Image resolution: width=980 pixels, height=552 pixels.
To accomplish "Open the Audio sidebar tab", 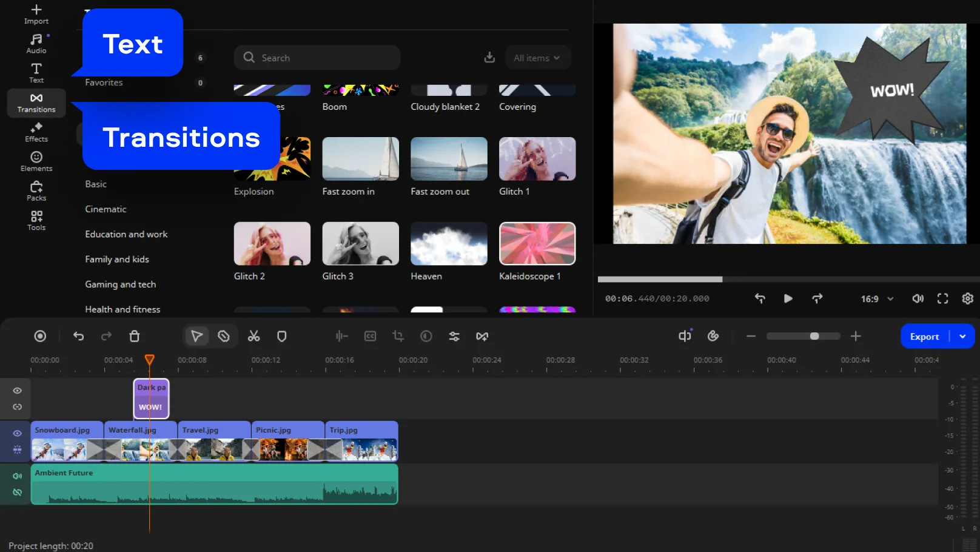I will click(36, 44).
